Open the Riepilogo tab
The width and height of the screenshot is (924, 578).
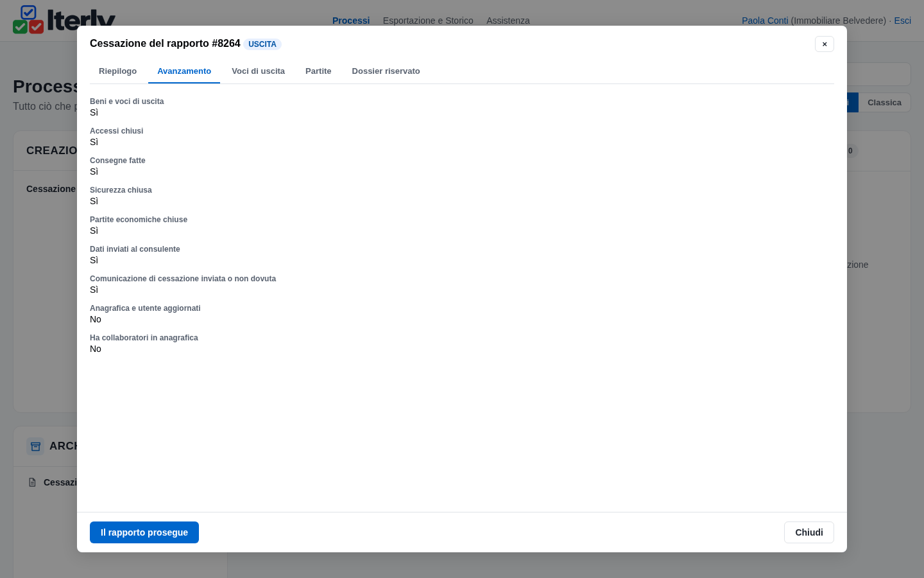(117, 71)
